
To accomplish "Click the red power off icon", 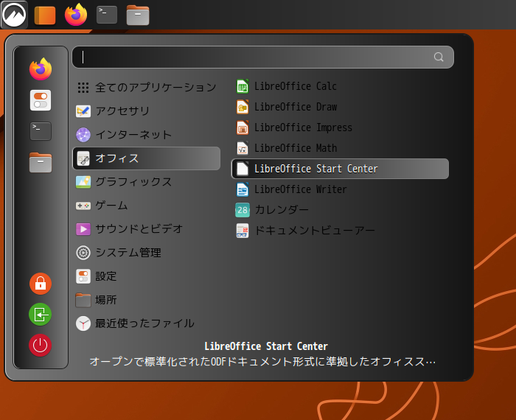I will pos(41,346).
